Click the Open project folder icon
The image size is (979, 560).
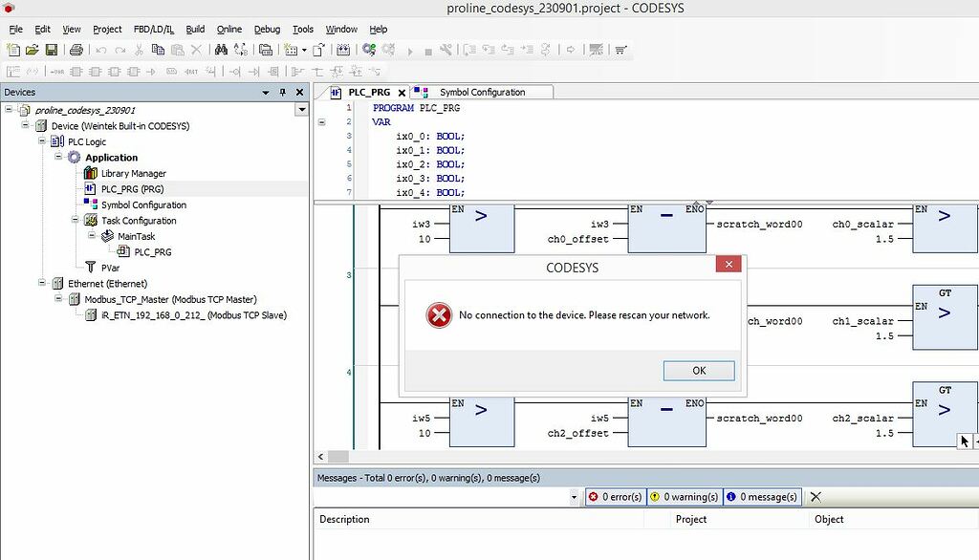coord(32,50)
